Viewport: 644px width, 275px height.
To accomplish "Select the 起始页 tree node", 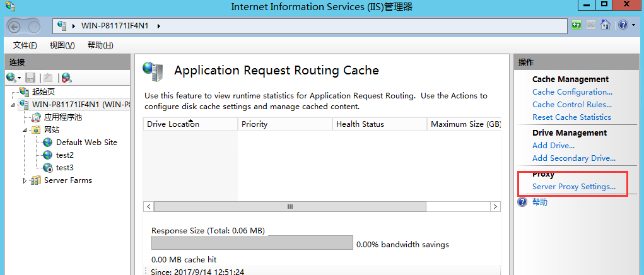I will click(x=43, y=92).
